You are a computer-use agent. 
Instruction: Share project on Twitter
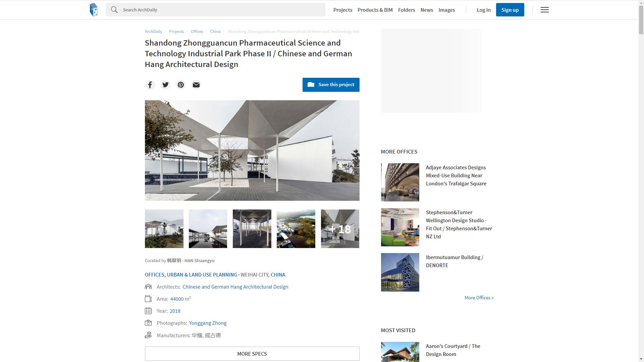165,85
